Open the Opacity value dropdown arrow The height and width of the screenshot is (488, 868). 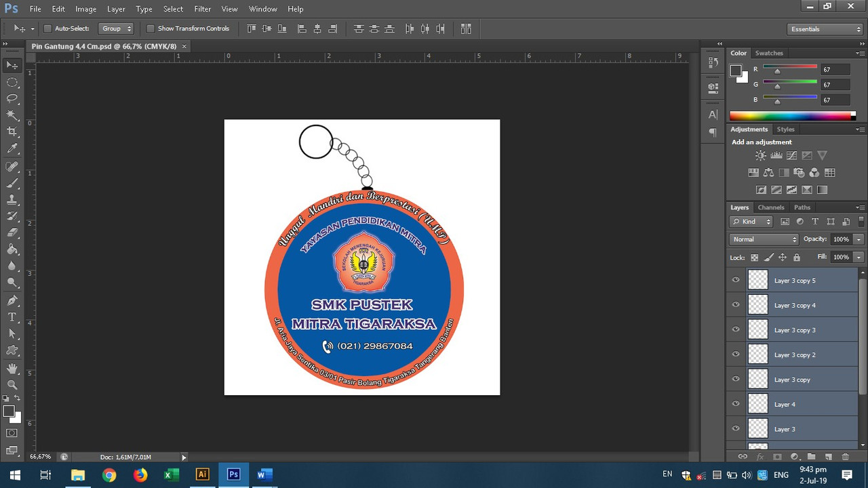point(859,239)
